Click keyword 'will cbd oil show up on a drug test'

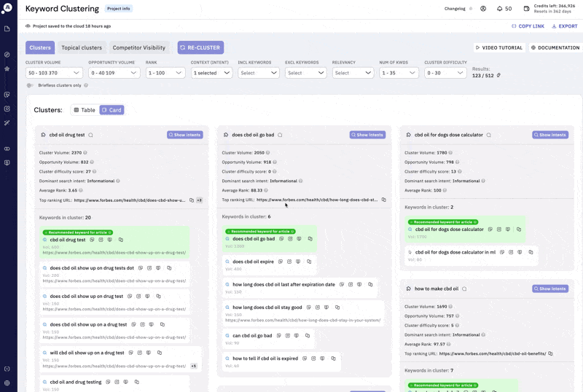click(87, 353)
